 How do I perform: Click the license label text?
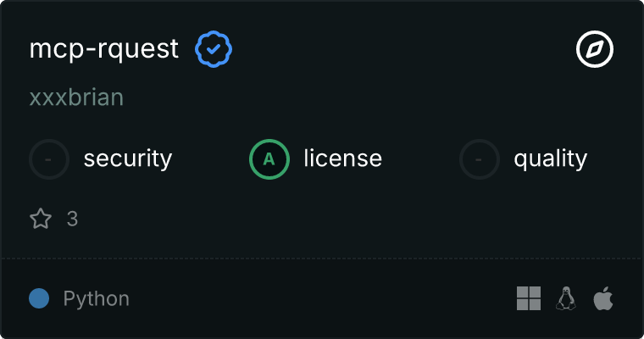pyautogui.click(x=343, y=158)
